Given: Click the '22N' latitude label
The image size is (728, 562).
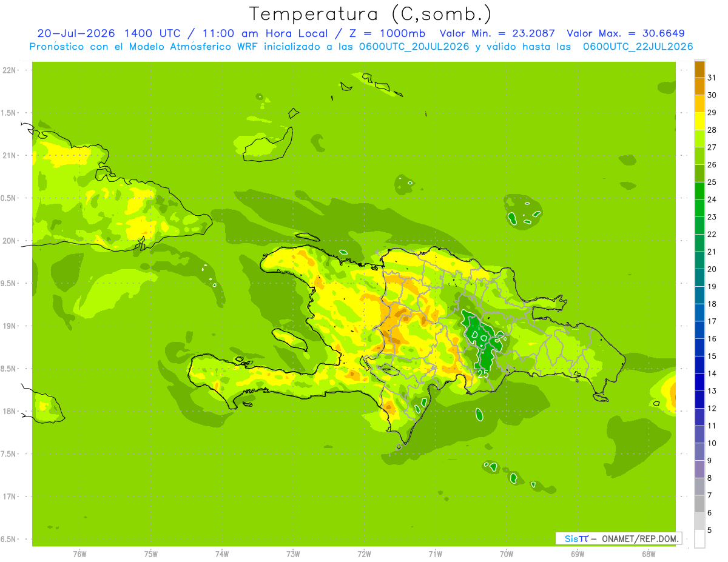Looking at the screenshot, I should point(9,70).
